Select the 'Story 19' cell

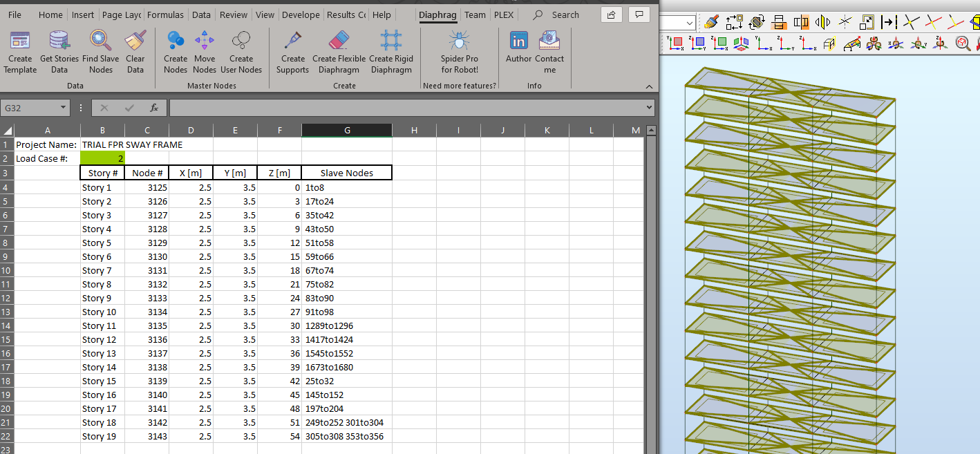(102, 436)
